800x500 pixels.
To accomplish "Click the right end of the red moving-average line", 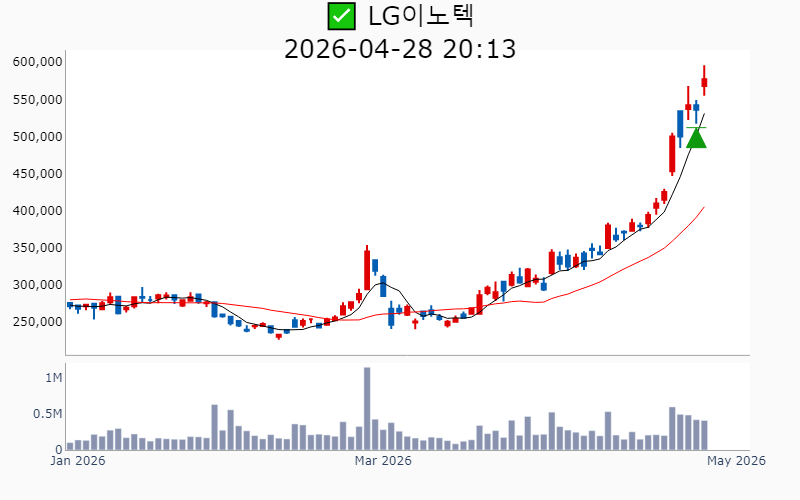I will click(x=704, y=208).
